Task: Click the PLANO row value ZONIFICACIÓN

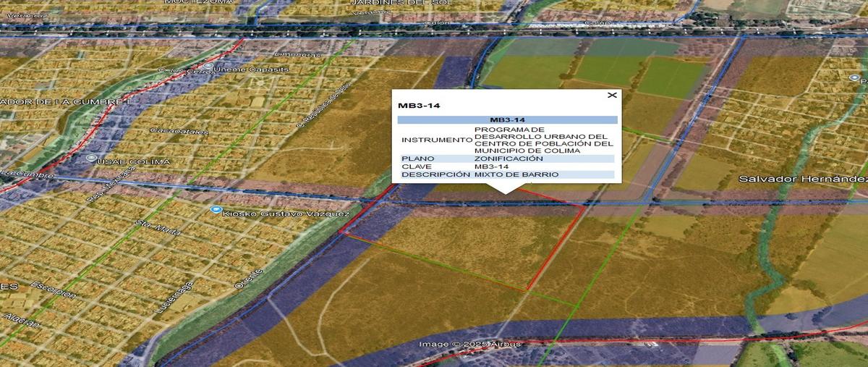Action: click(x=509, y=159)
